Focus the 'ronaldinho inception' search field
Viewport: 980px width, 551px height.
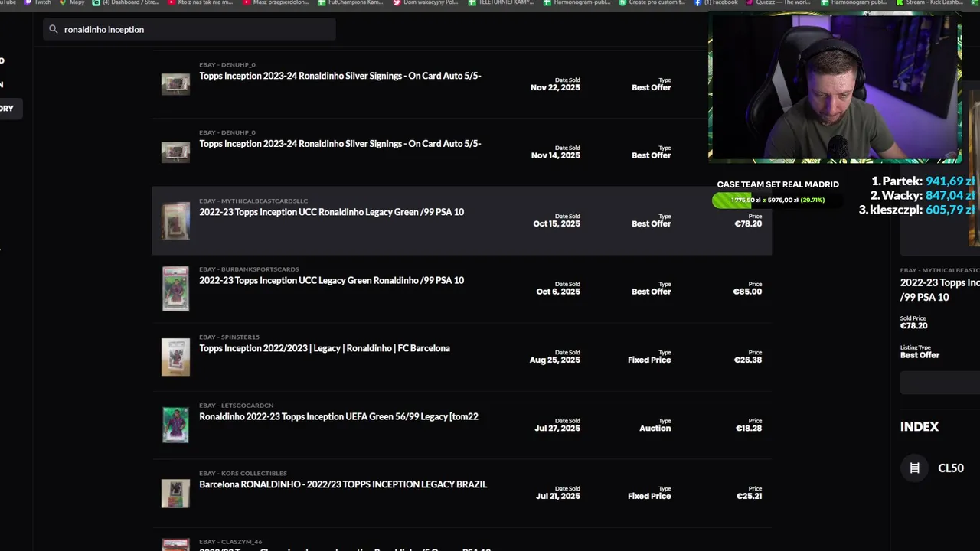click(189, 29)
